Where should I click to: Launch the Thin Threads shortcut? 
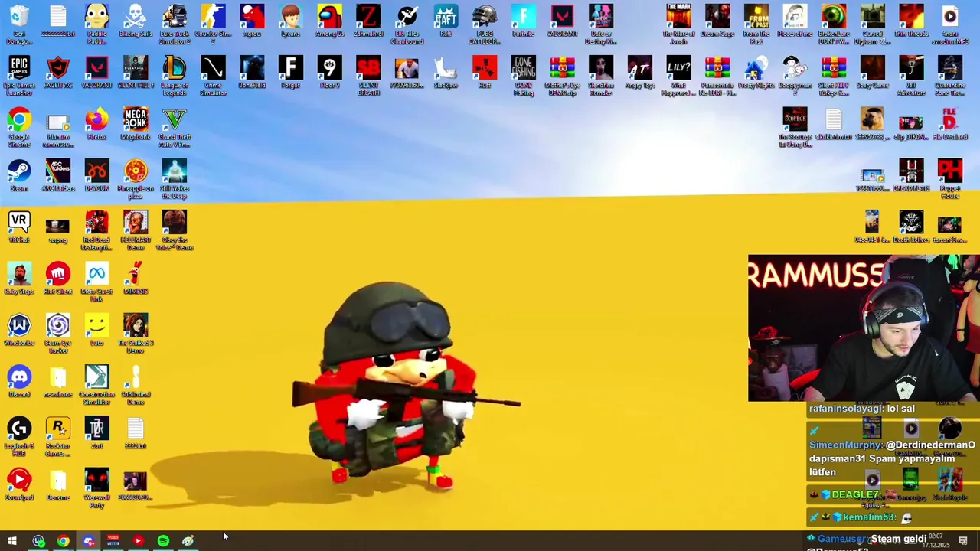[911, 21]
